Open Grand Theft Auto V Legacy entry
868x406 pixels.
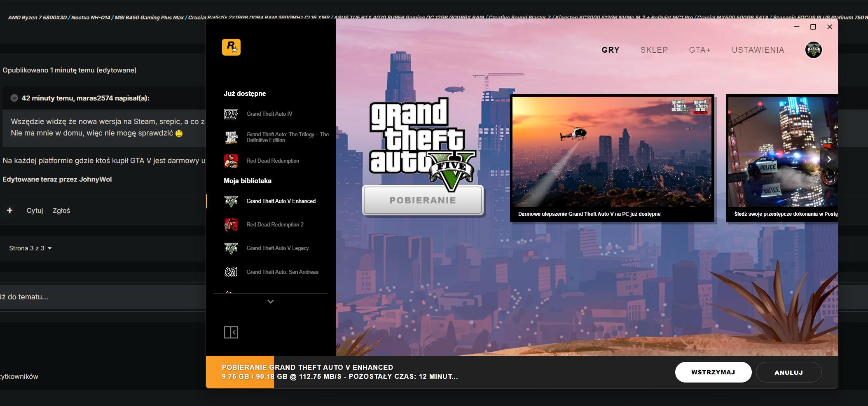[278, 248]
